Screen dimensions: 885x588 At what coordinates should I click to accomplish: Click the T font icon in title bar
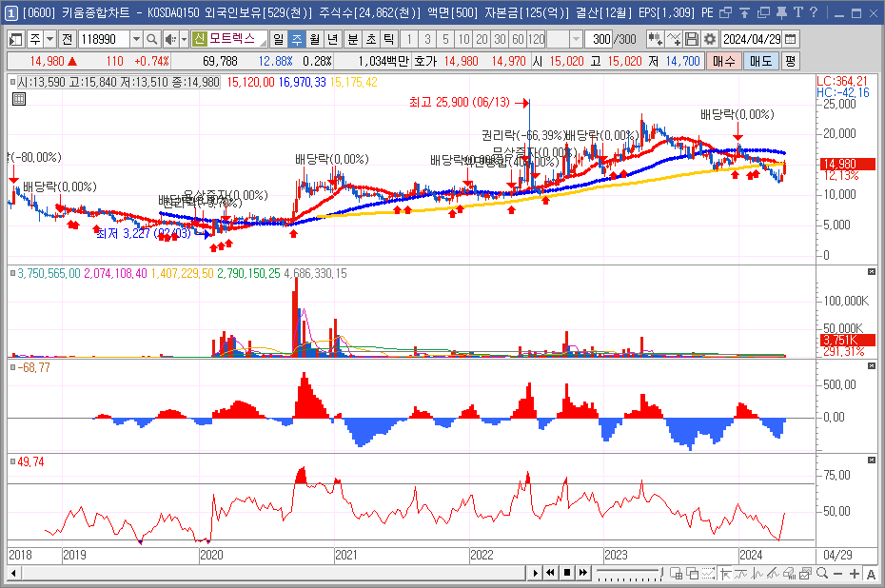[x=797, y=11]
